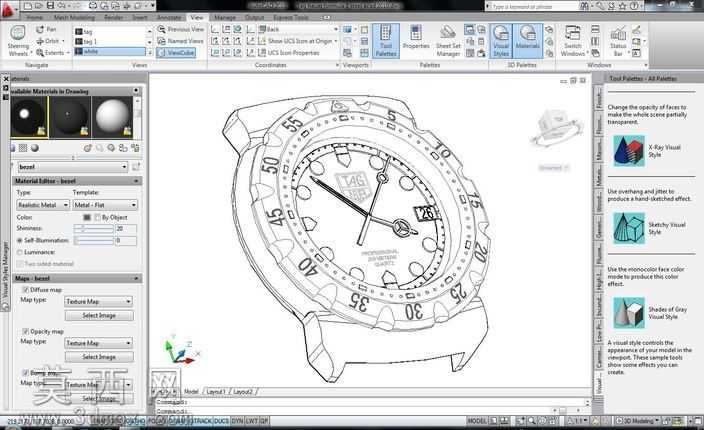
Task: Toggle the Bump map checkbox
Action: pos(26,373)
